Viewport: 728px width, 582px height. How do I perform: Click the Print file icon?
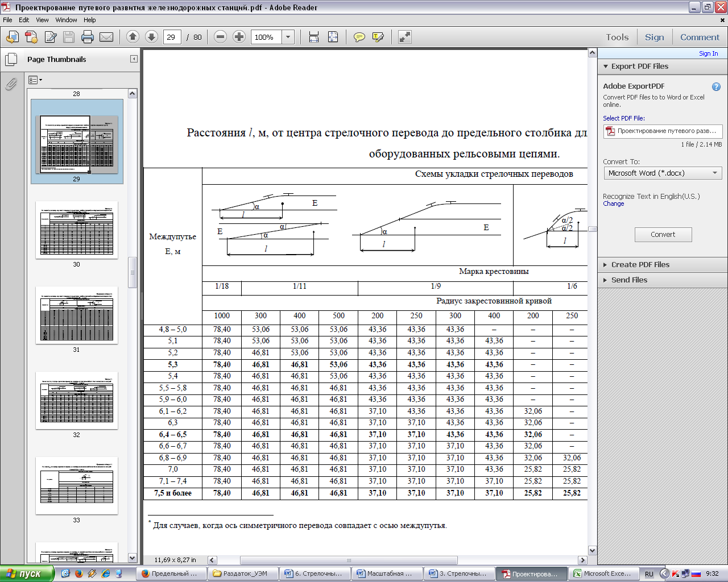point(87,38)
